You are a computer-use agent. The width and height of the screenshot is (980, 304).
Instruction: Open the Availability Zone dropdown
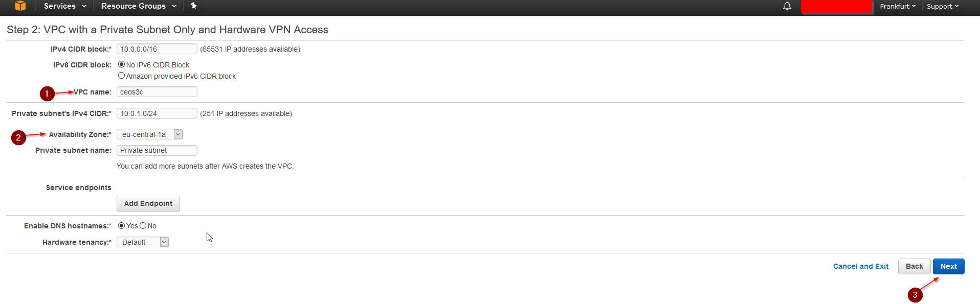click(150, 134)
